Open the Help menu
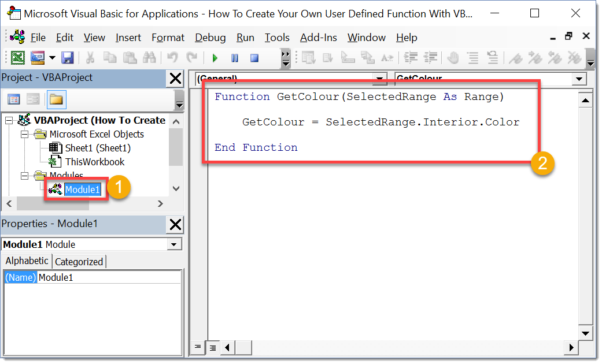 point(407,38)
